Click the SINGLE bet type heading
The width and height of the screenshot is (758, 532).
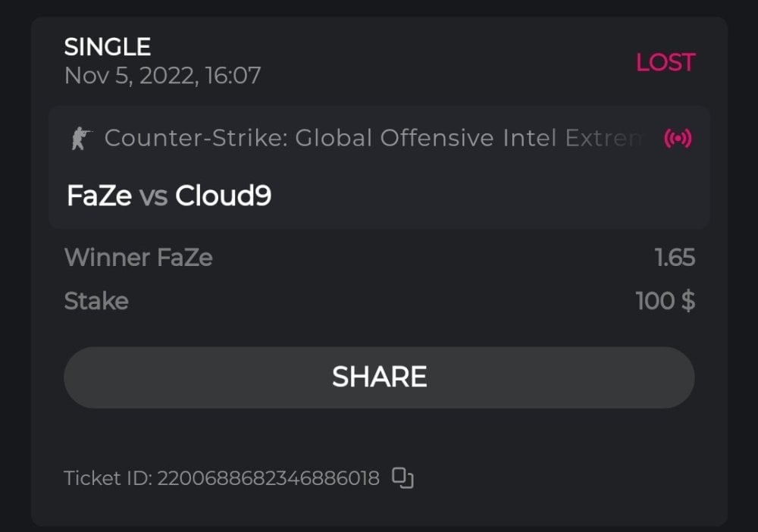pyautogui.click(x=107, y=47)
